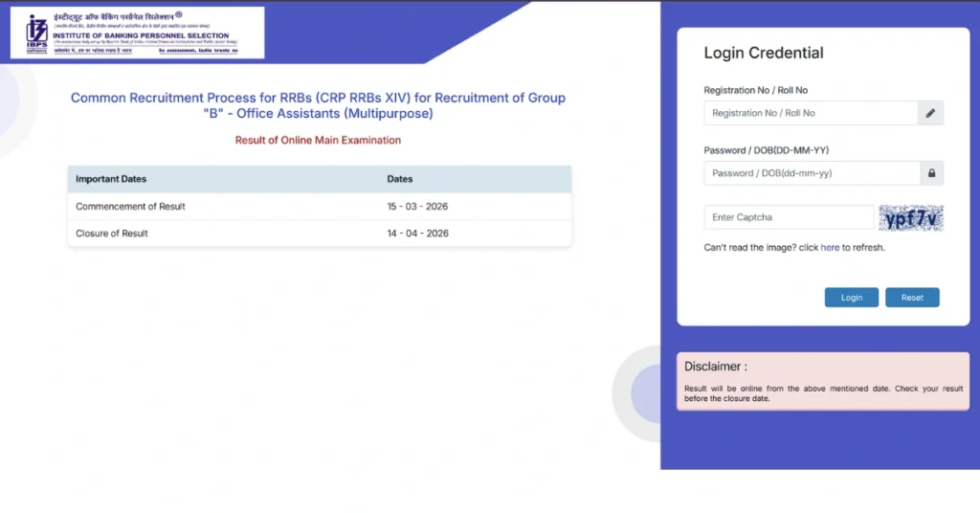980x513 pixels.
Task: Click the Common Recruitment Process heading
Action: [318, 105]
